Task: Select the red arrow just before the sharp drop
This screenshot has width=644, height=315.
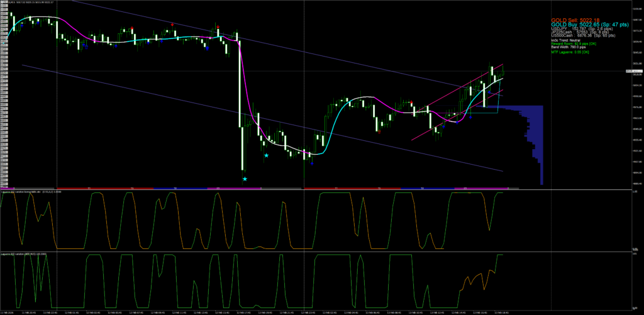Action: [218, 28]
